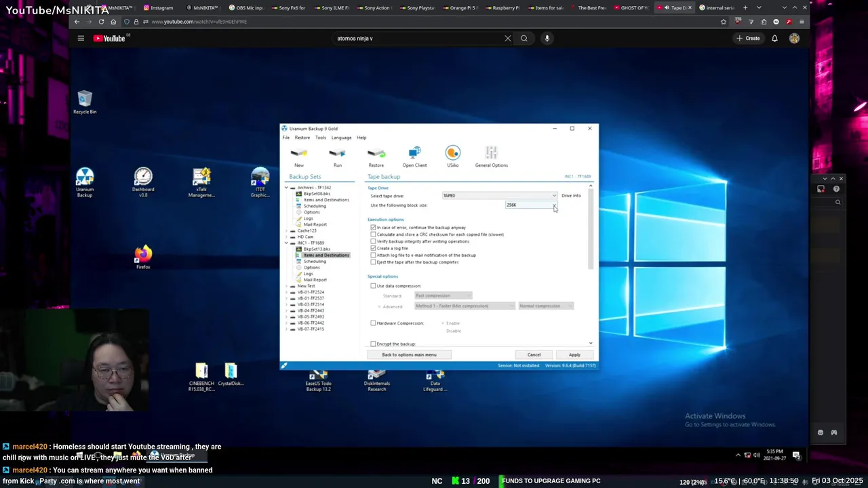Click the tape backup panel vertical scrollbar
The width and height of the screenshot is (868, 488).
coord(591,230)
